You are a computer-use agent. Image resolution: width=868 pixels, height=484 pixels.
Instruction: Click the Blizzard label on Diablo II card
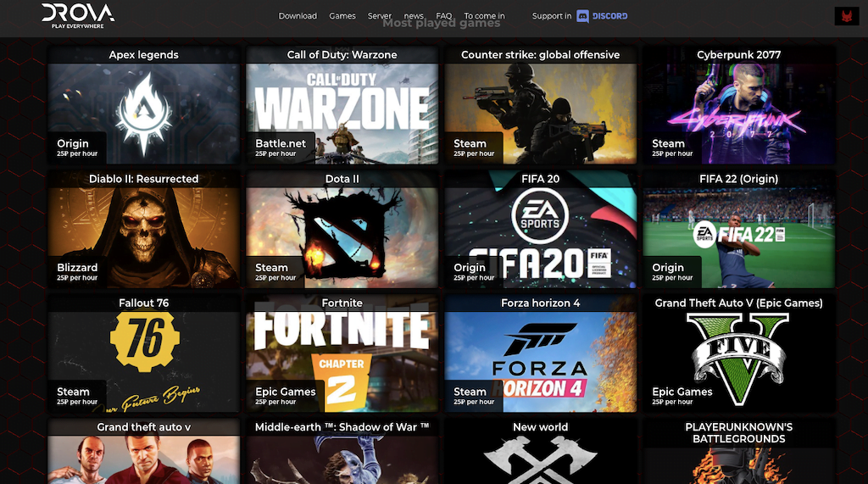pyautogui.click(x=77, y=268)
